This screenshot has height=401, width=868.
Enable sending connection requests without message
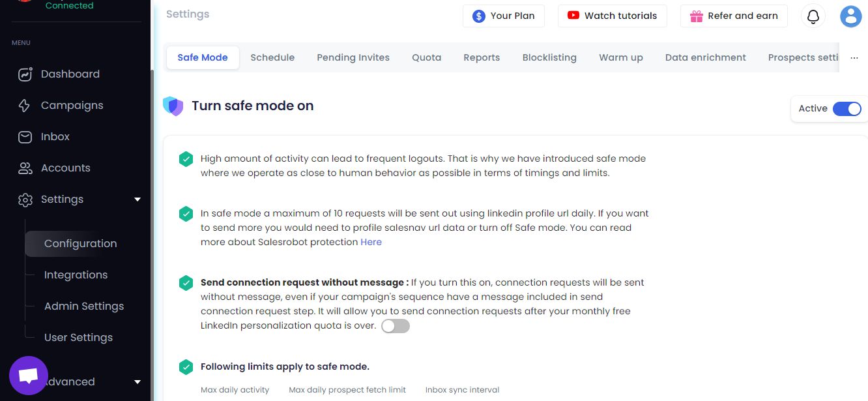396,326
